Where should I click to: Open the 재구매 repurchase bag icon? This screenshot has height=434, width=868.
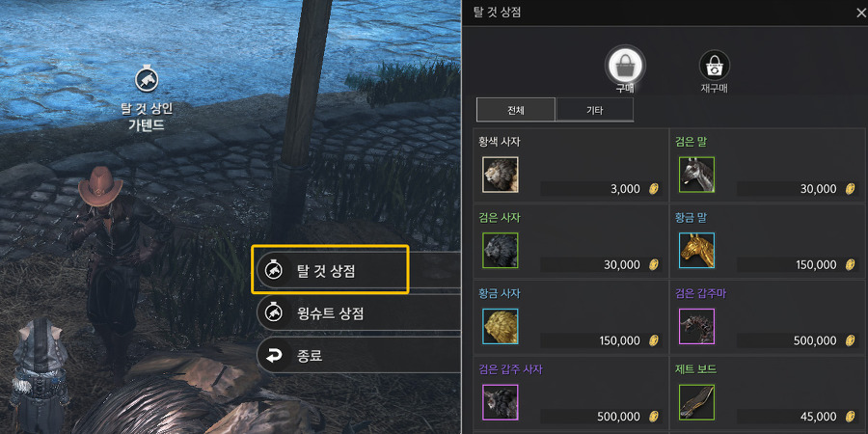(714, 66)
